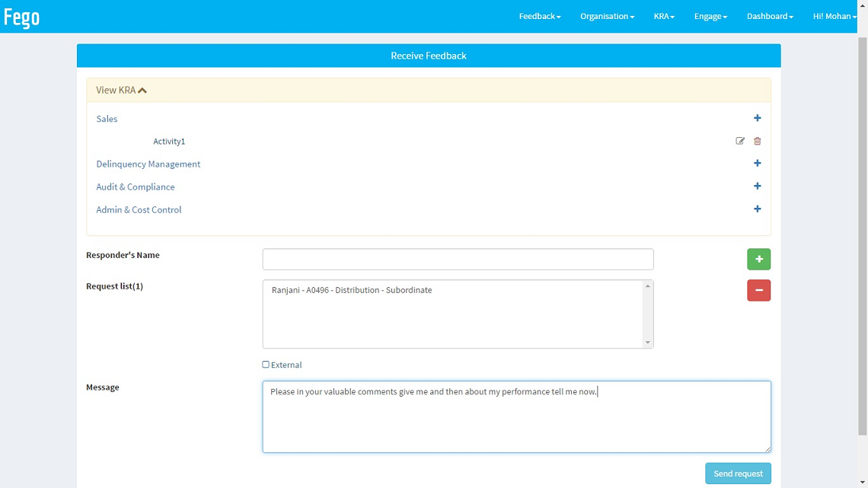Image resolution: width=868 pixels, height=488 pixels.
Task: Open the Organisation dropdown menu
Action: (x=607, y=16)
